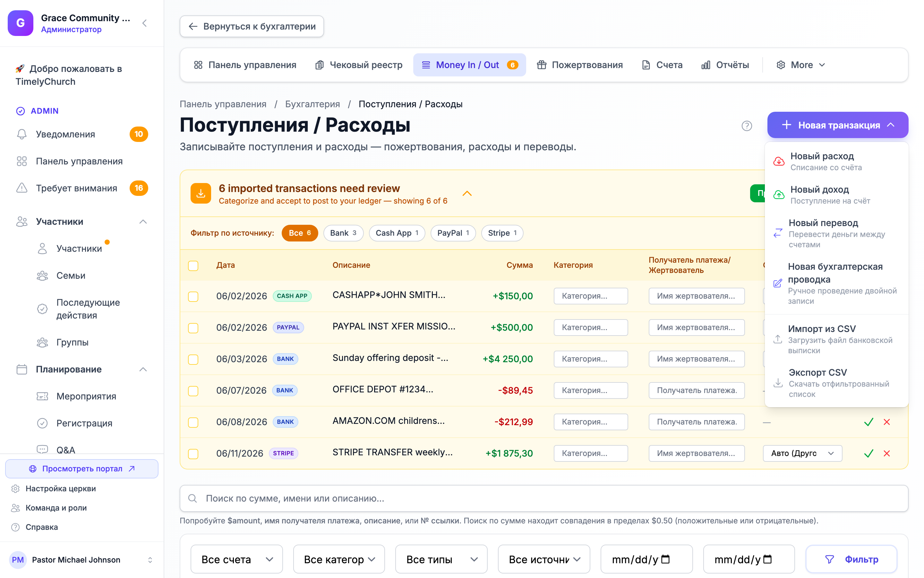The image size is (924, 578).
Task: Open Просмотреть портал link
Action: [x=82, y=469]
